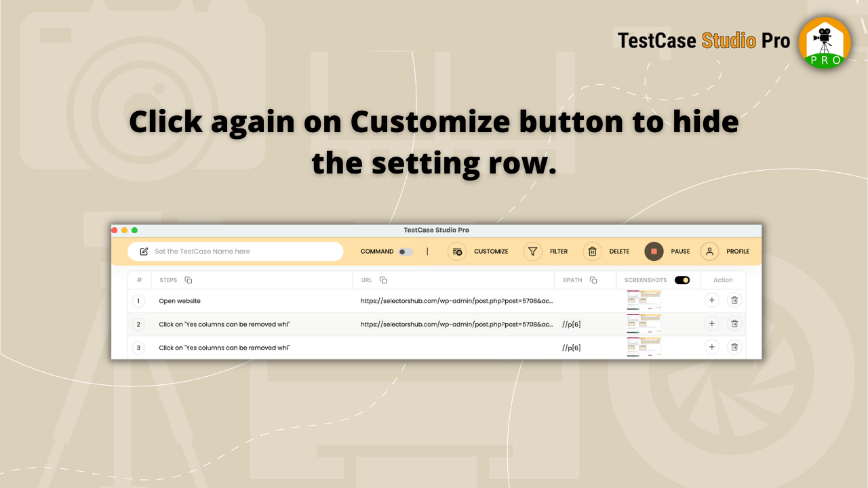This screenshot has height=488, width=868.
Task: Click PAUSE to stop recording
Action: [x=654, y=251]
